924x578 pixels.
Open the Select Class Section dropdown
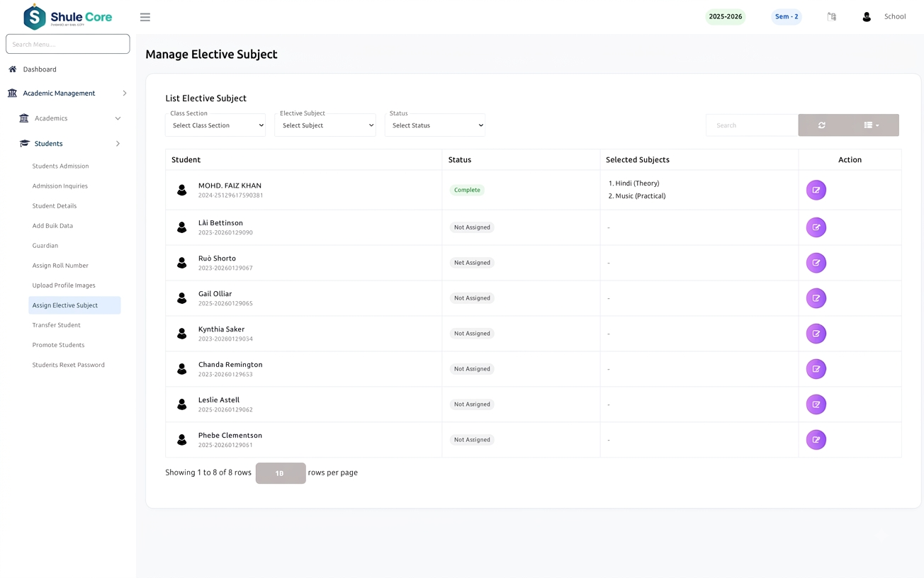click(215, 125)
